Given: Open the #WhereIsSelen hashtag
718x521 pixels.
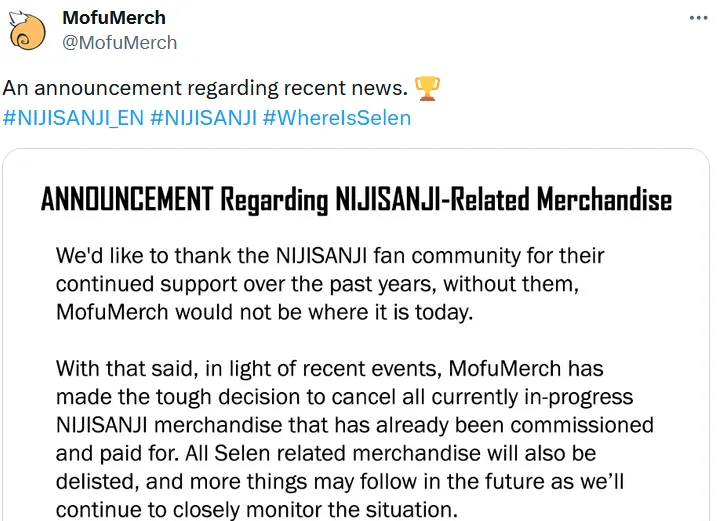Looking at the screenshot, I should coord(337,118).
